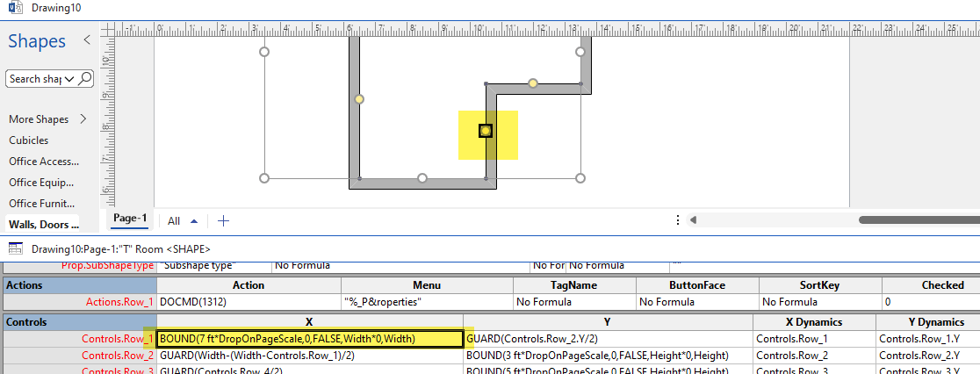Select the DOCMD(1312) action cell
Image resolution: width=980 pixels, height=374 pixels.
tap(249, 302)
